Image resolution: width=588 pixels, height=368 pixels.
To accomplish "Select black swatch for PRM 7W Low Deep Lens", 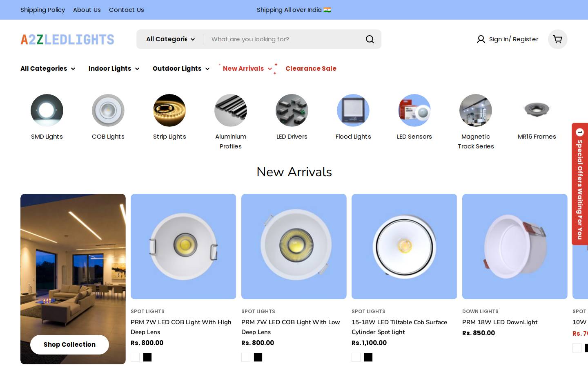I will pyautogui.click(x=258, y=357).
